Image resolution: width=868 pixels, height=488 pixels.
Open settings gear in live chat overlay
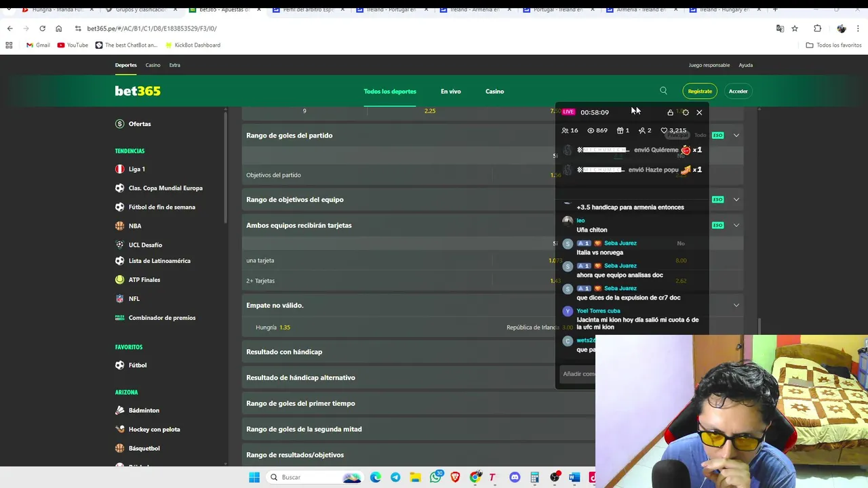tap(686, 113)
